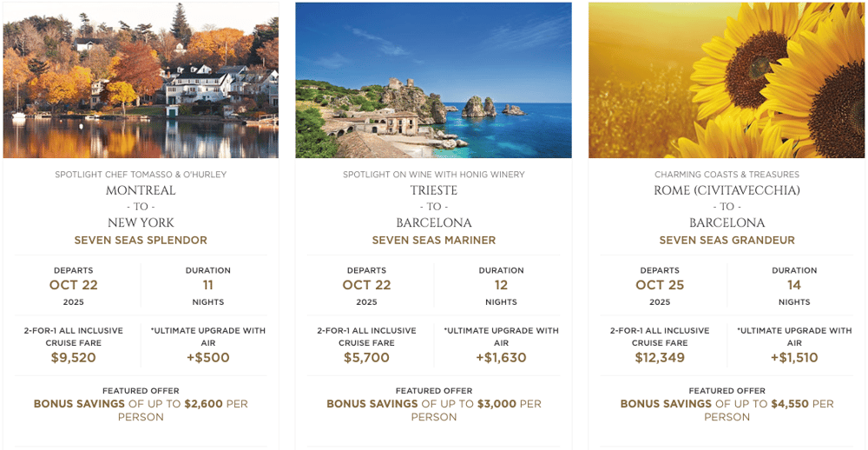Open the Rome (Civitavecchia) to Barcelona itinerary
Viewport: 868px width, 450px height.
coord(727,207)
